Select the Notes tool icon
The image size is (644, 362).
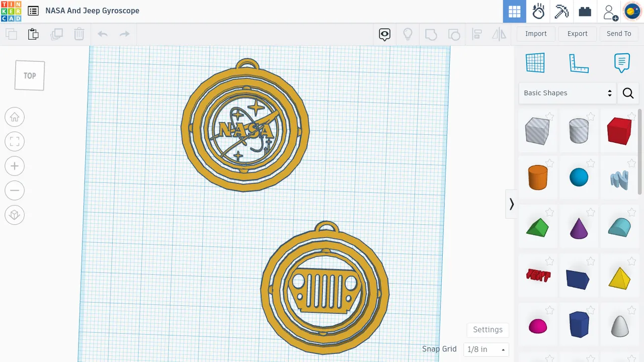[622, 63]
